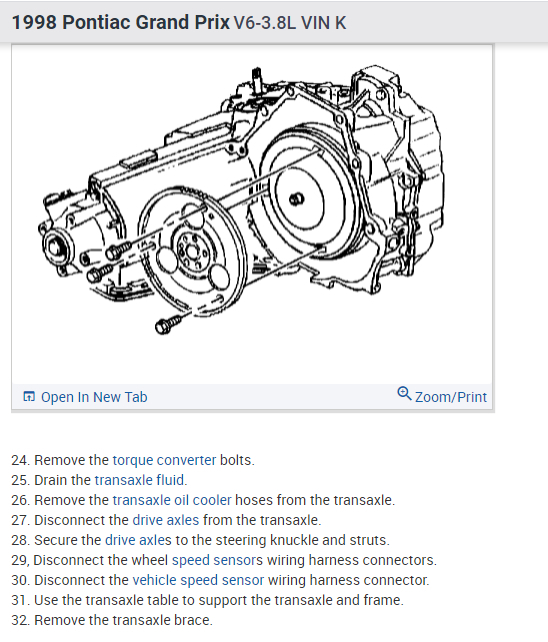Click the V6-3.8L VIN K engine label
The width and height of the screenshot is (548, 642).
[x=290, y=23]
